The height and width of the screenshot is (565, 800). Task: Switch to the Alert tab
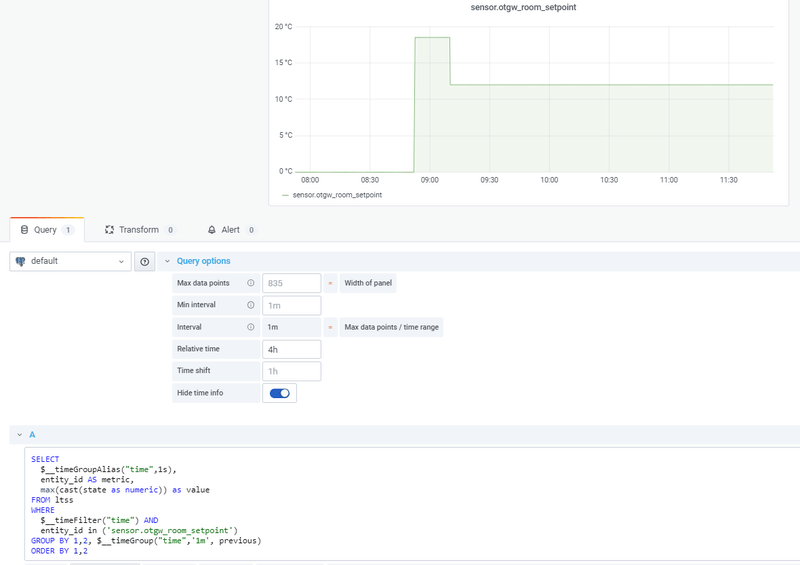(230, 230)
